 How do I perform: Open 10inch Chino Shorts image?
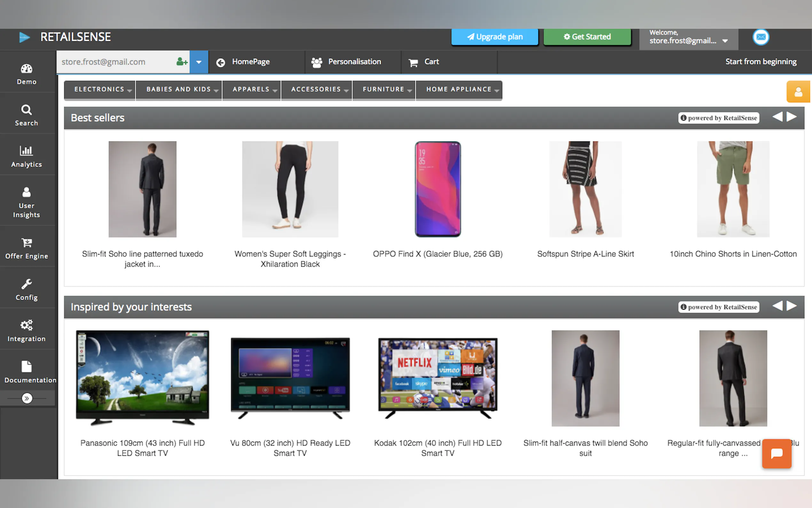click(x=733, y=189)
